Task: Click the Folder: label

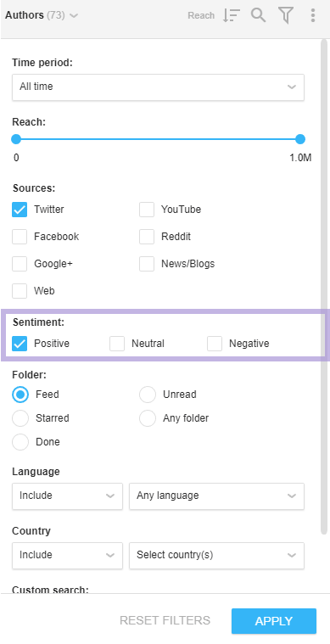Action: (x=30, y=375)
